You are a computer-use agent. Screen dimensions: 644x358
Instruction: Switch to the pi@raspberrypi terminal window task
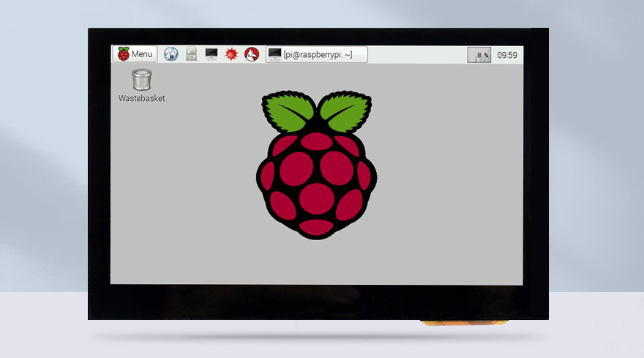pyautogui.click(x=316, y=54)
